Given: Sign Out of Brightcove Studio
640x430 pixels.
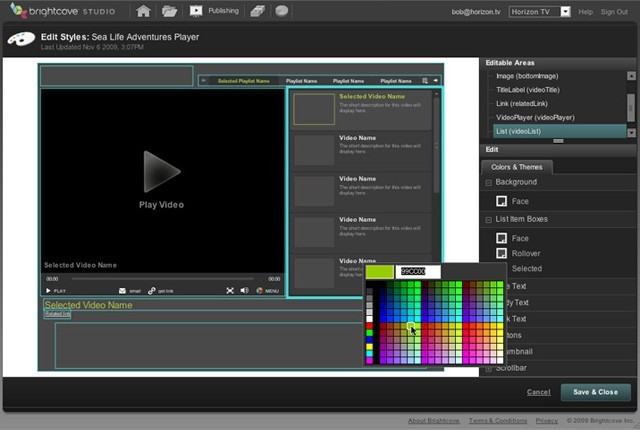Looking at the screenshot, I should click(614, 12).
